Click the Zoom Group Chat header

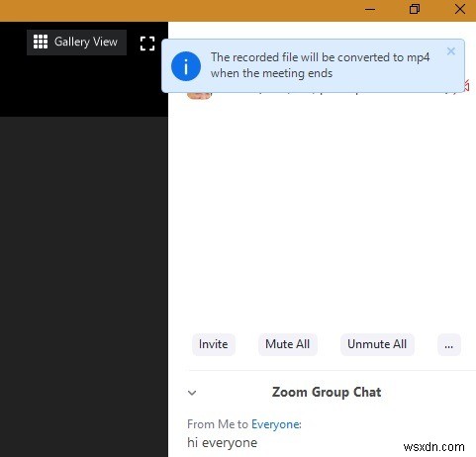327,392
